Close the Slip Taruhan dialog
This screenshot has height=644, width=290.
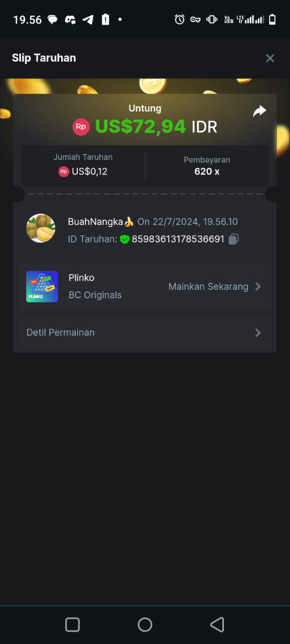pos(270,58)
